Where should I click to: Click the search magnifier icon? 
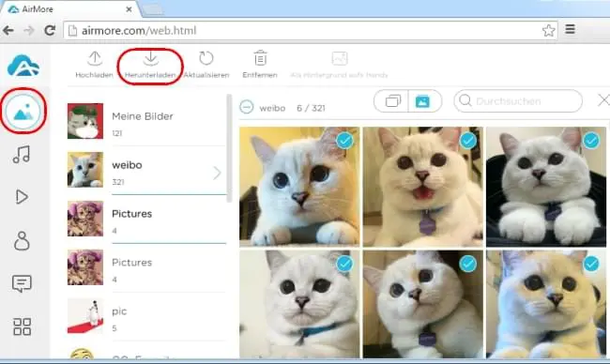click(x=465, y=100)
